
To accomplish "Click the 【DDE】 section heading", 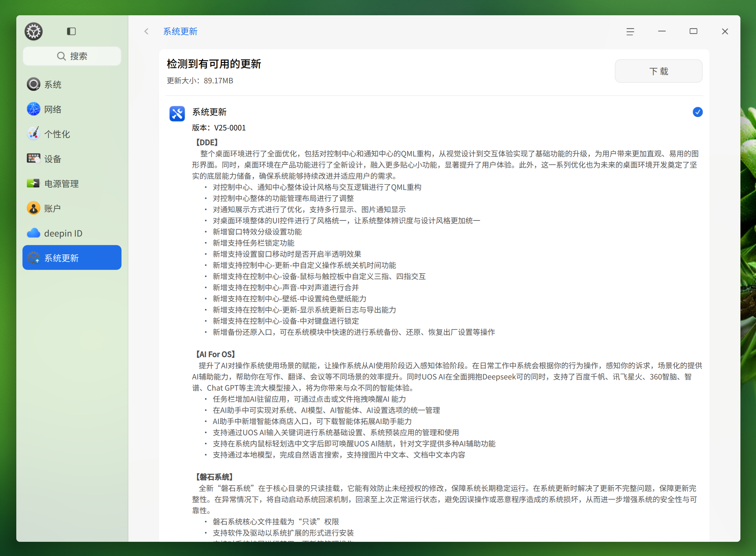I will (x=207, y=142).
